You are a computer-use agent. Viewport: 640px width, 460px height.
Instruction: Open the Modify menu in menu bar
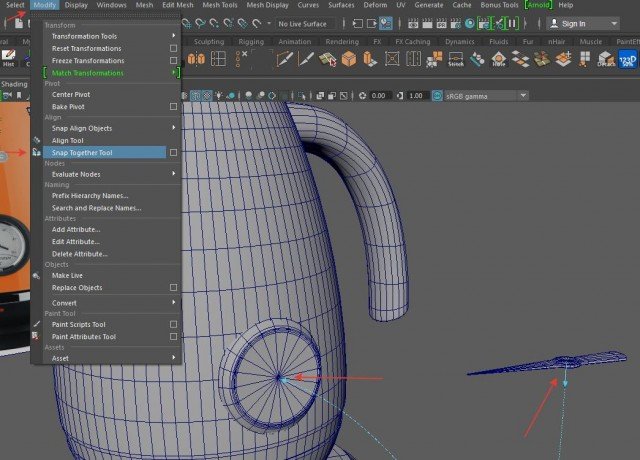[44, 5]
